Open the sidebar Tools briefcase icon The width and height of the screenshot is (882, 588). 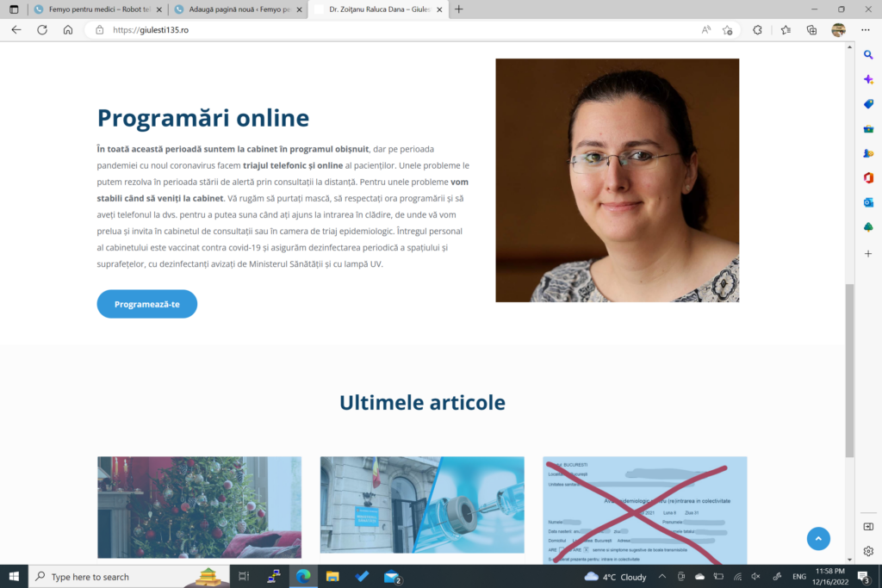click(x=868, y=129)
